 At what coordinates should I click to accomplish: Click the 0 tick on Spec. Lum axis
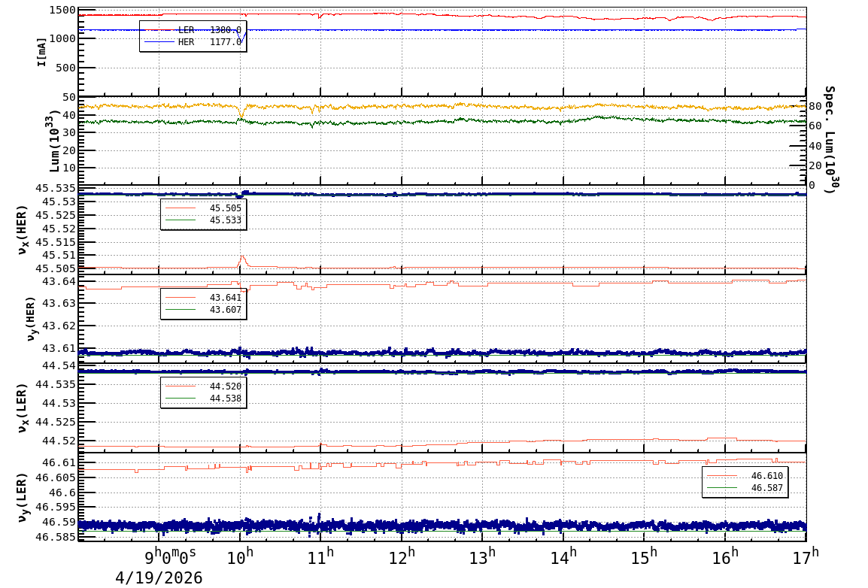coord(812,185)
